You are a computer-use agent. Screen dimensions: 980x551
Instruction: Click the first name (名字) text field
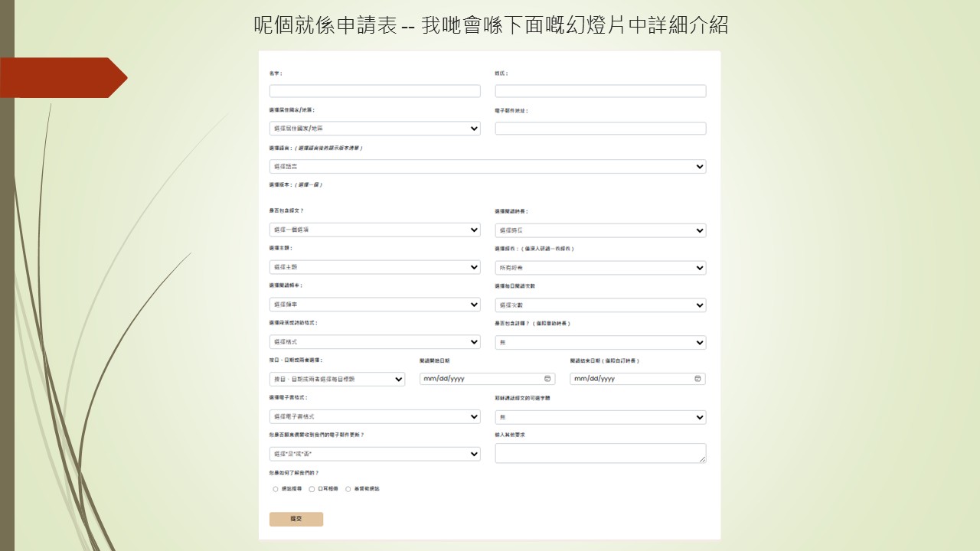pos(374,91)
